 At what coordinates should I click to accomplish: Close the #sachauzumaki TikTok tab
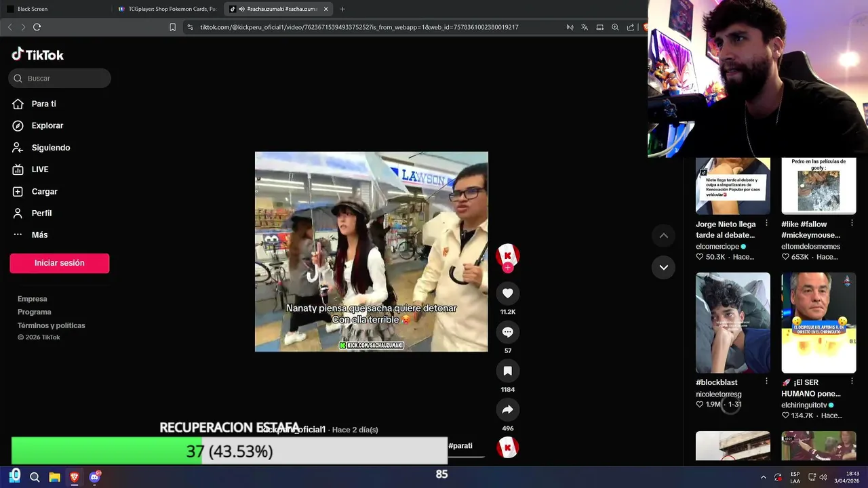(x=326, y=9)
